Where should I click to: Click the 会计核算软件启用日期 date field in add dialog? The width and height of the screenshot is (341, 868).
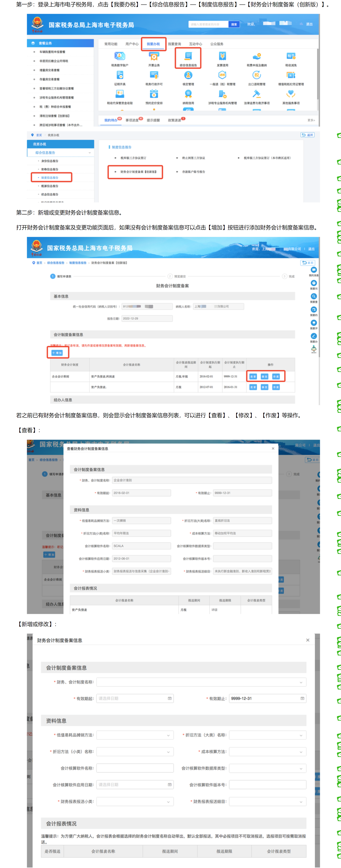pos(135,785)
